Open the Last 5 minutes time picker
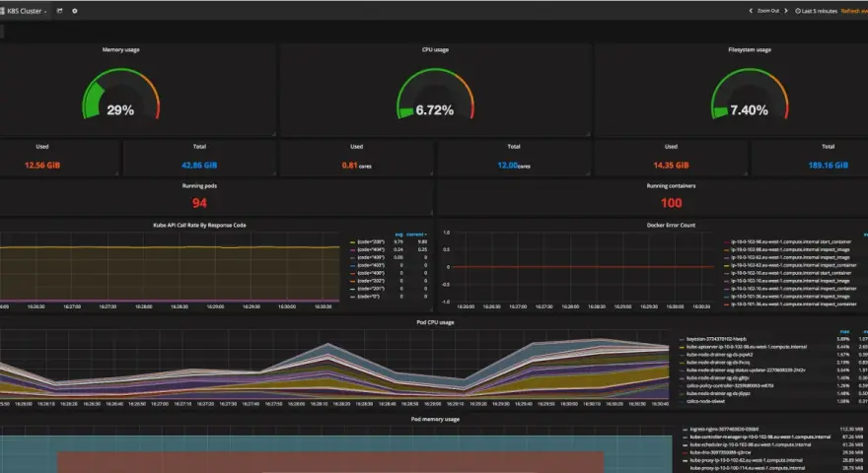The width and height of the screenshot is (868, 473). (816, 11)
